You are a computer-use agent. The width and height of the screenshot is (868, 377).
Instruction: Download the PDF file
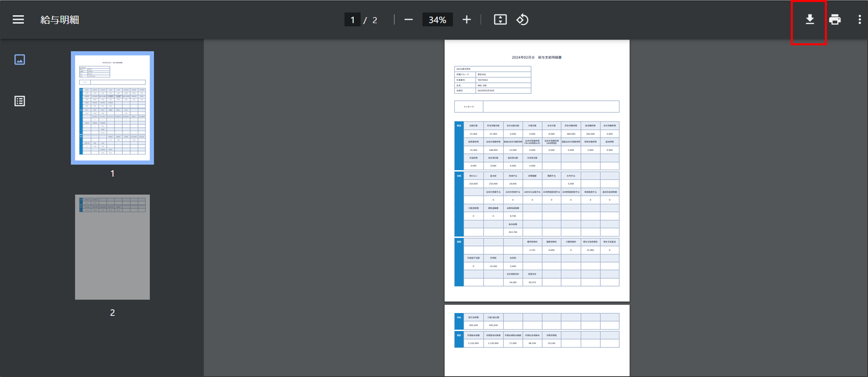(809, 19)
